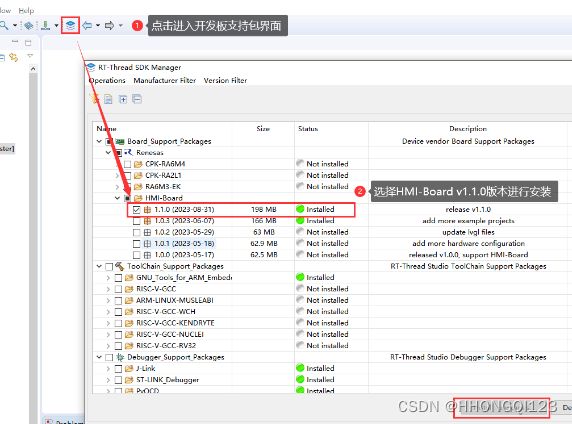Open the Version Filter menu
Viewport: 572px width, 424px height.
click(x=225, y=80)
